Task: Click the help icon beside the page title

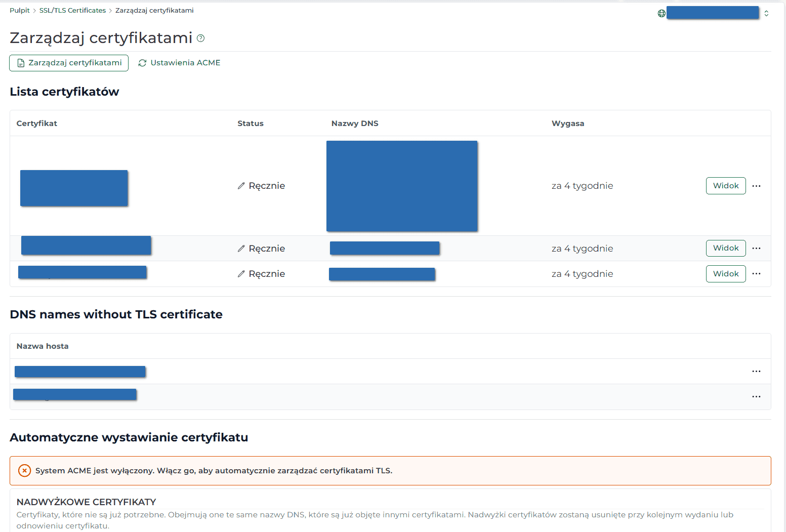Action: pyautogui.click(x=200, y=38)
